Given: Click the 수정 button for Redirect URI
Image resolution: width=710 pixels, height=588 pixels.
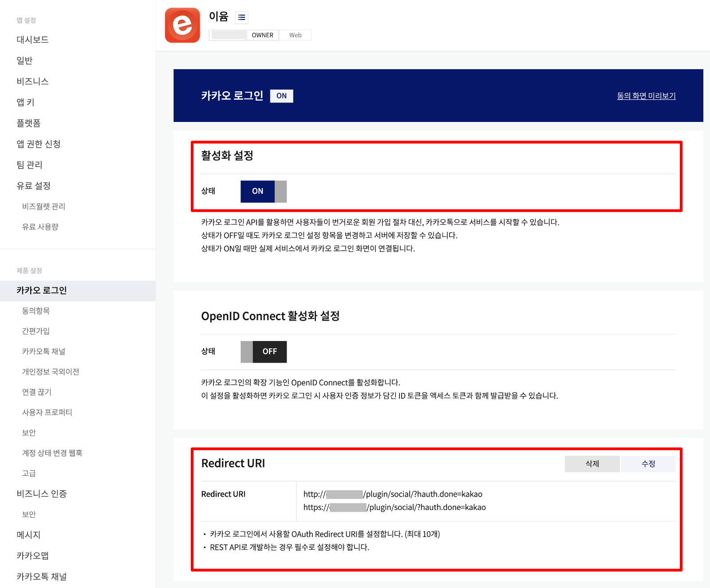Looking at the screenshot, I should (648, 464).
